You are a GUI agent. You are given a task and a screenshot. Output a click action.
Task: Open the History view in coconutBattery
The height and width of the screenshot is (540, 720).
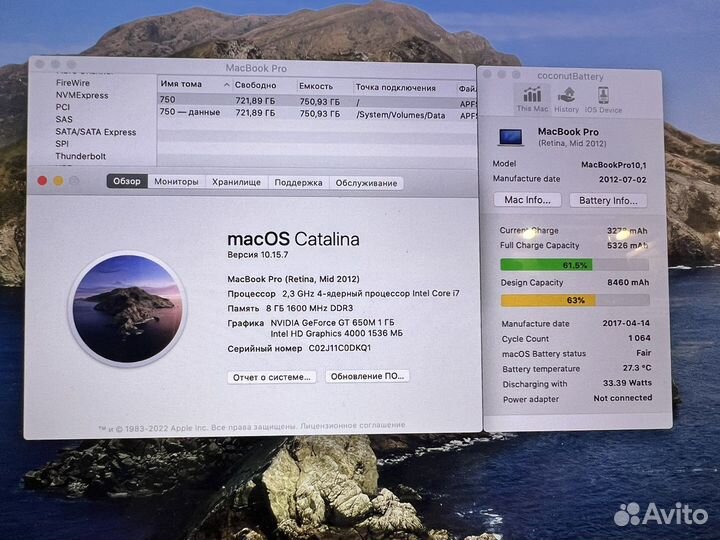566,100
